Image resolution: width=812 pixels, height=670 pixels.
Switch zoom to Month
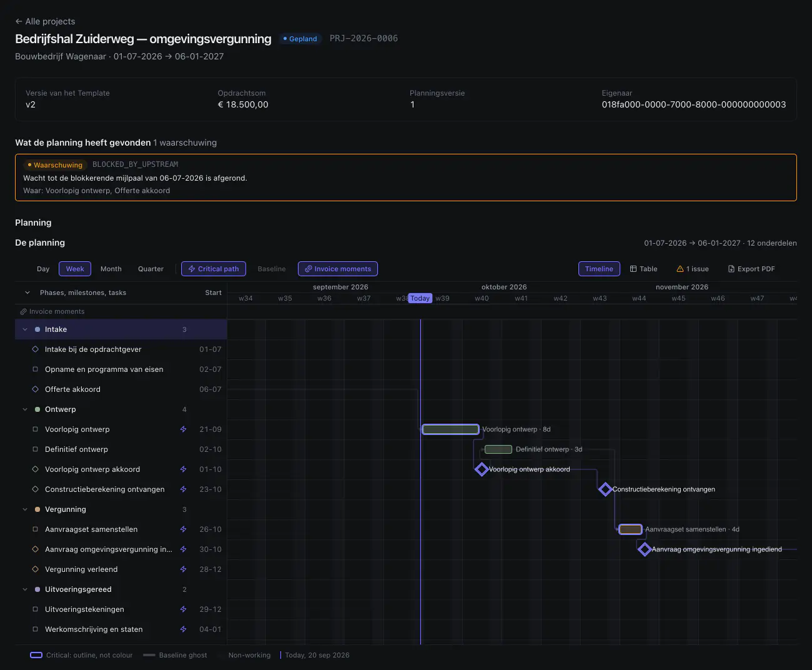pos(111,269)
